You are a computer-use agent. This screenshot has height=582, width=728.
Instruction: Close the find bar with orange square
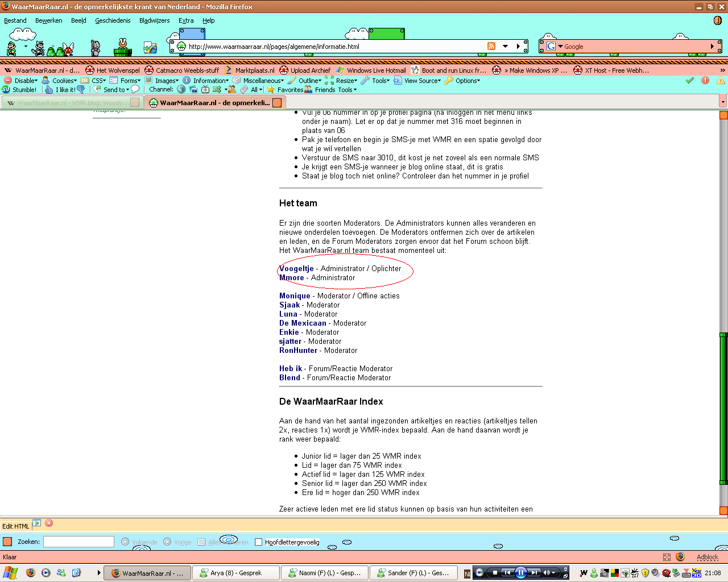(x=7, y=542)
